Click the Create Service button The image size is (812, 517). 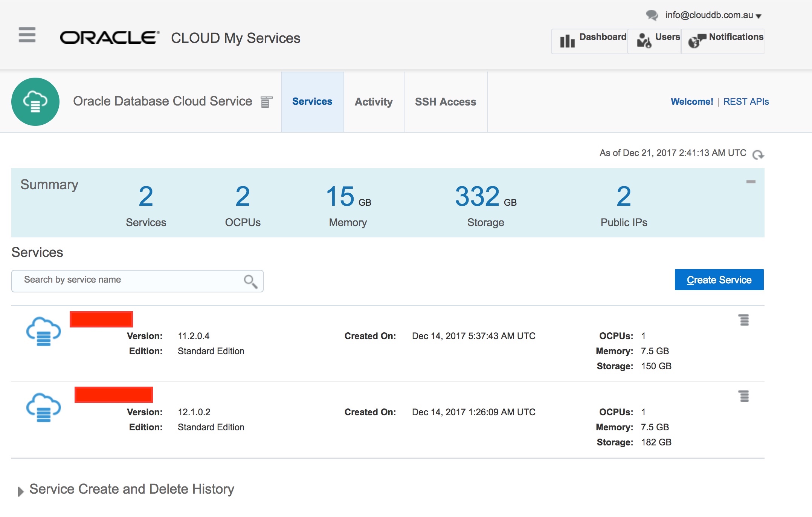pyautogui.click(x=719, y=280)
